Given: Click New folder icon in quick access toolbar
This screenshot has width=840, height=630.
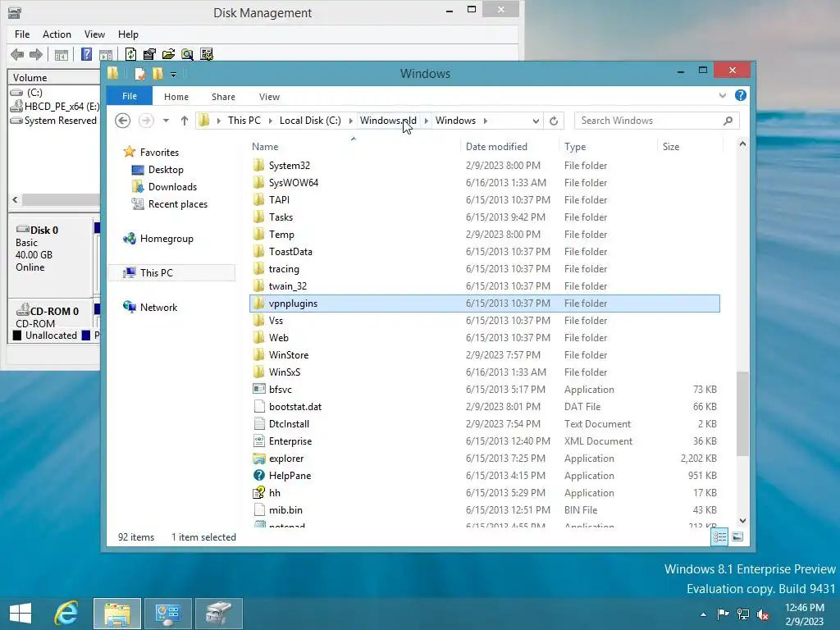Looking at the screenshot, I should click(157, 73).
